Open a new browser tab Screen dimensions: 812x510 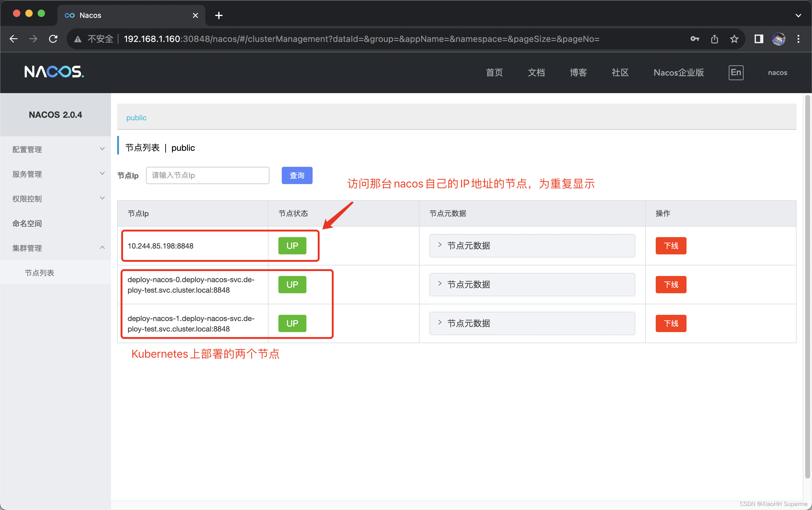pos(219,15)
